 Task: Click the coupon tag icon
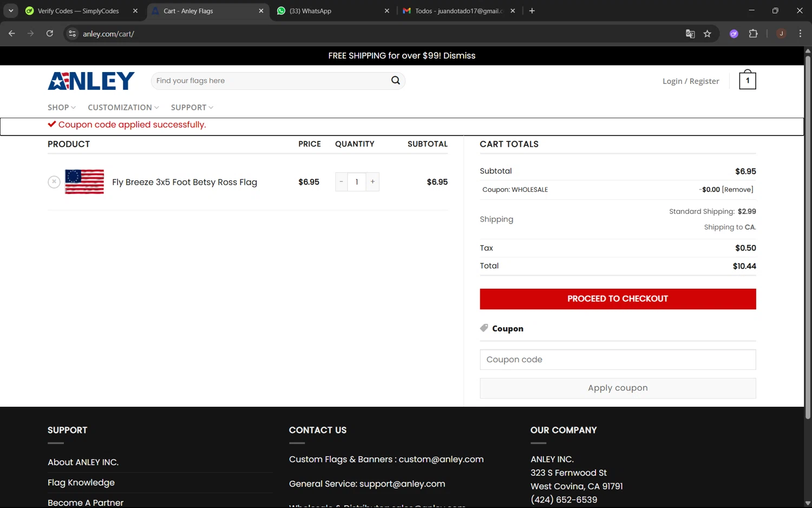click(x=484, y=328)
